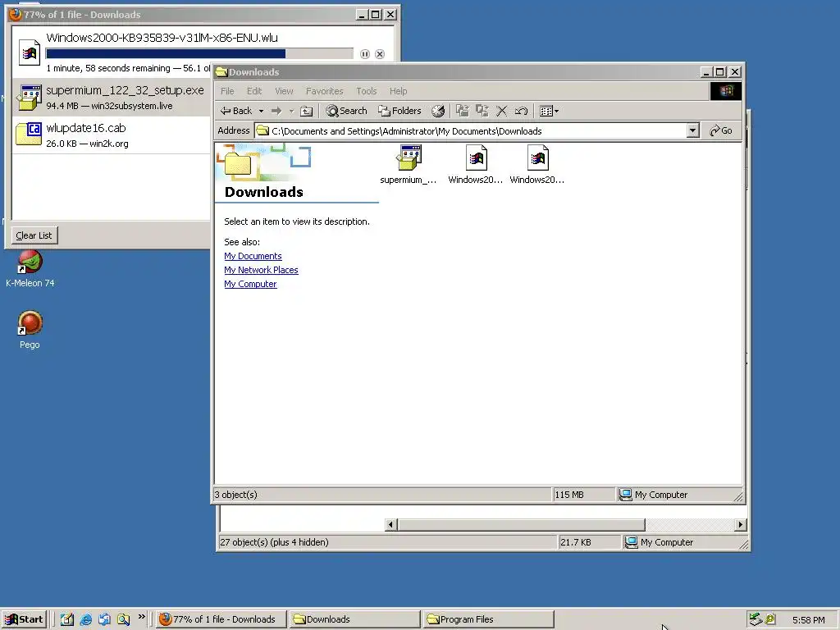Open the K-Meleon 74 desktop shortcut

point(30,269)
